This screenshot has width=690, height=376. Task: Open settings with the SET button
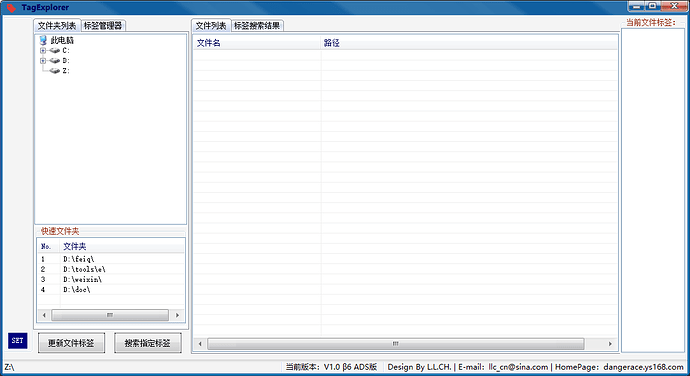(x=18, y=340)
